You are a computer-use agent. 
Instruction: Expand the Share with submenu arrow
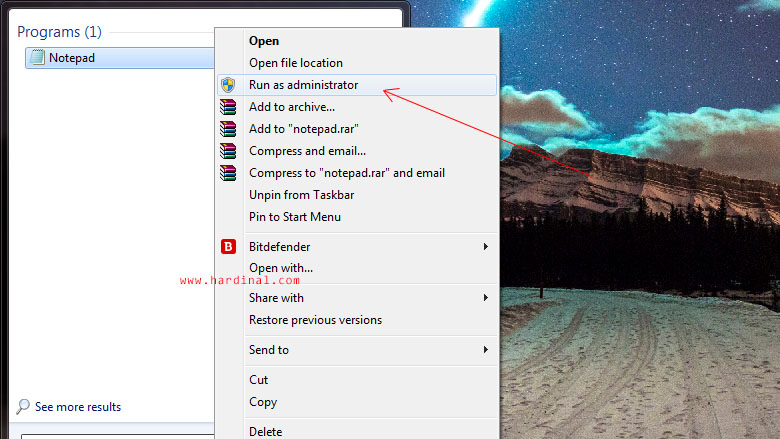[x=486, y=298]
